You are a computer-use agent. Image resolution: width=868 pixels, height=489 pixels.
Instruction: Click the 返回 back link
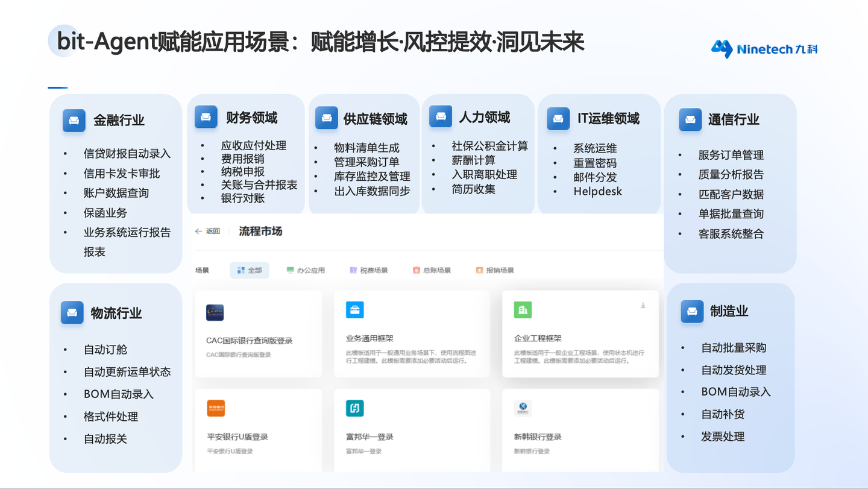pyautogui.click(x=207, y=231)
